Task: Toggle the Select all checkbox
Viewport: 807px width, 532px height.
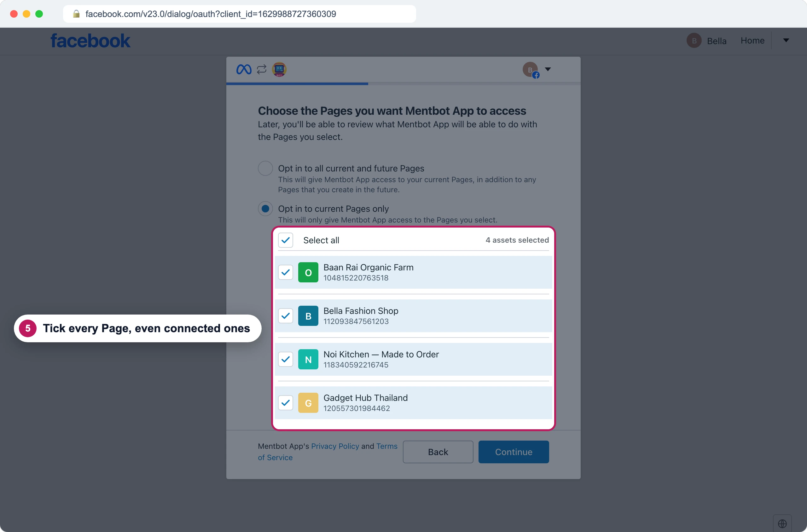Action: point(285,240)
